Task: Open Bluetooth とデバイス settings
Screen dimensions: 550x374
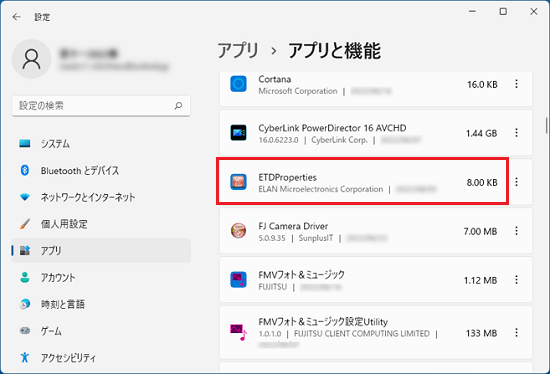Action: click(101, 171)
